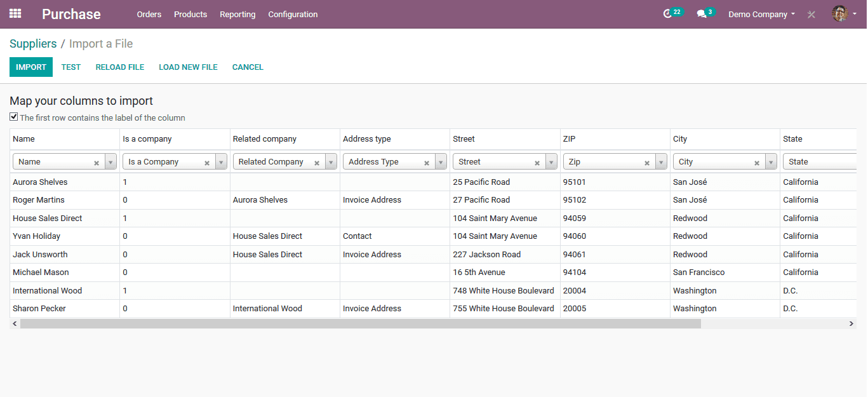
Task: Open the user avatar menu
Action: 845,14
